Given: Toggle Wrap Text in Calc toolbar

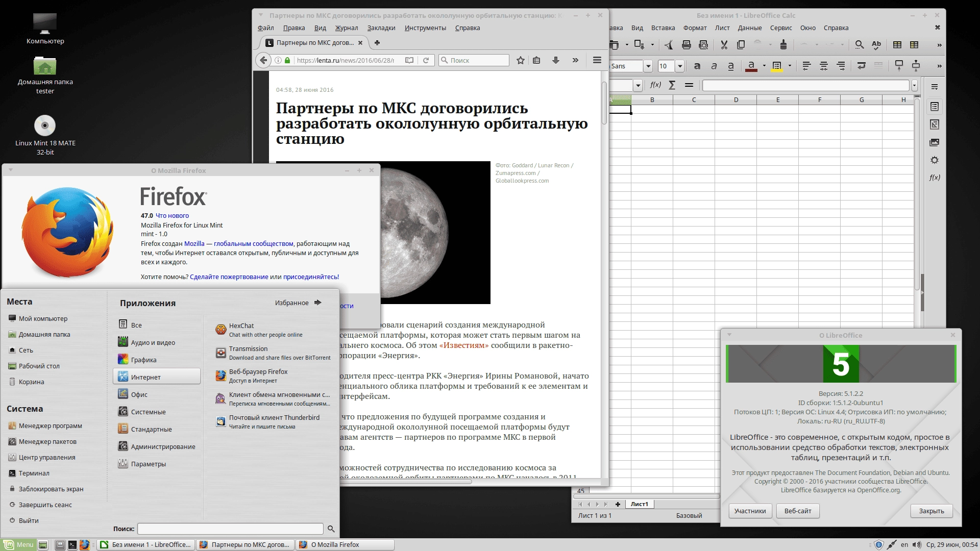Looking at the screenshot, I should [862, 66].
